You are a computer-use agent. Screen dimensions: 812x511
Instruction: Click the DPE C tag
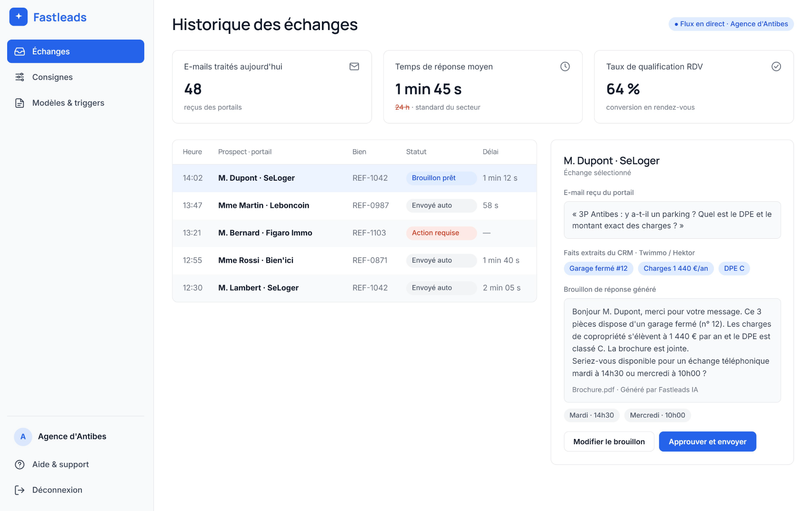click(x=734, y=268)
